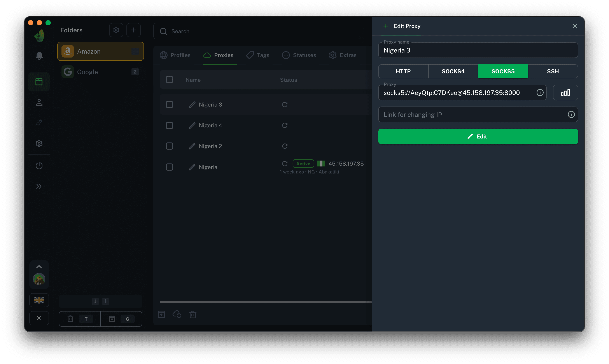Tick the checkbox for Nigeria proxy

(169, 167)
